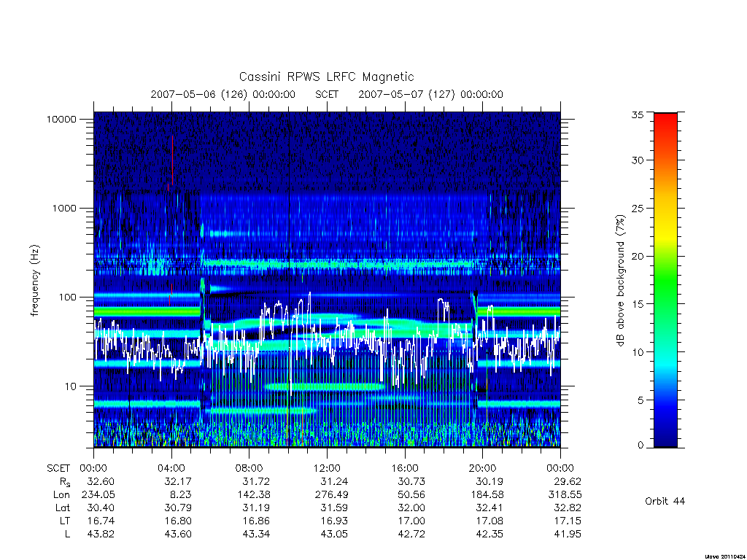This screenshot has height=560, width=747.
Task: Click the SCET row label below the plot
Action: tap(58, 469)
